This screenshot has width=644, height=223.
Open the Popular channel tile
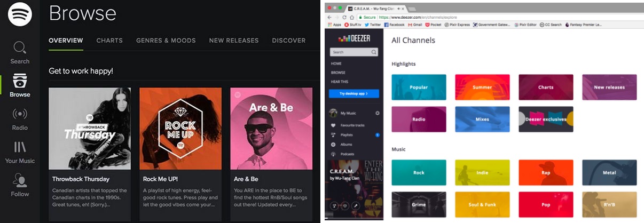[x=419, y=87]
